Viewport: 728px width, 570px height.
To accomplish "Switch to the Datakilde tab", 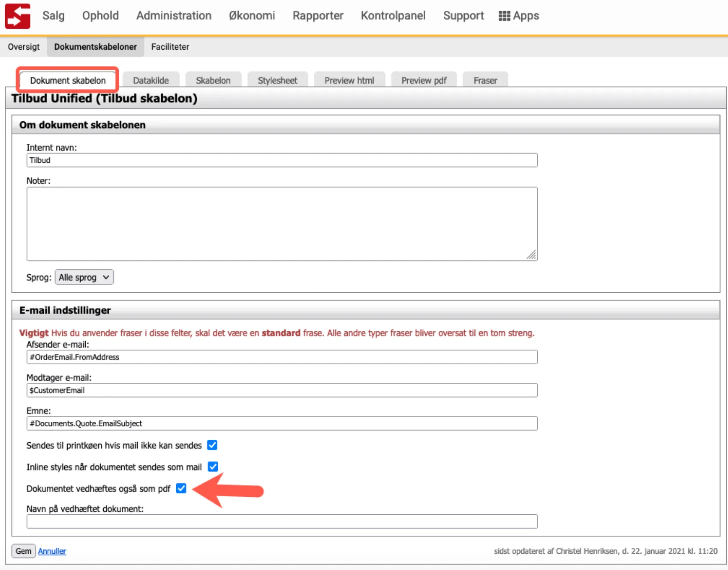I will coord(151,81).
